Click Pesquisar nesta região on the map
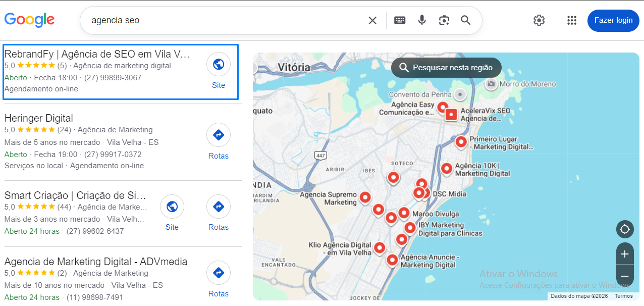The height and width of the screenshot is (306, 644). (x=446, y=68)
